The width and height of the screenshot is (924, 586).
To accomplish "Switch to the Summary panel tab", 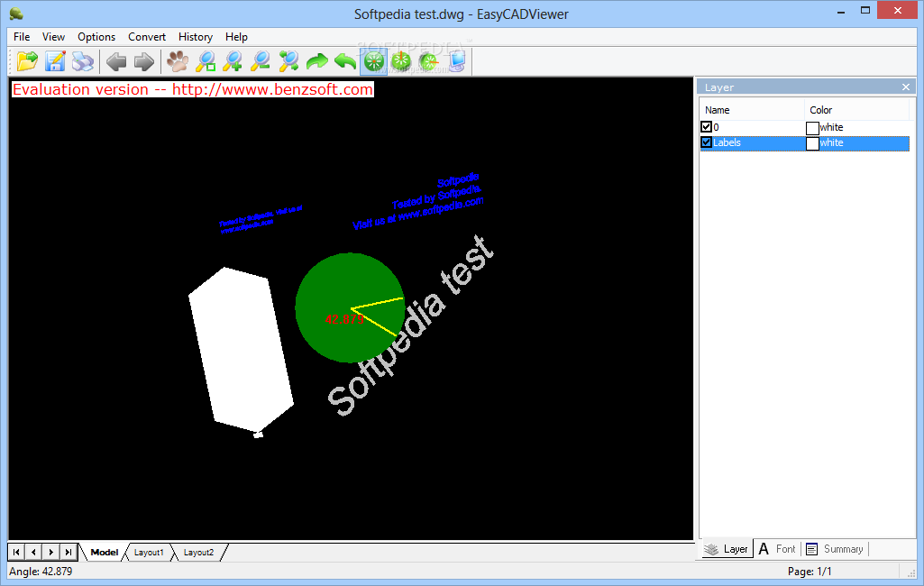I will [835, 549].
